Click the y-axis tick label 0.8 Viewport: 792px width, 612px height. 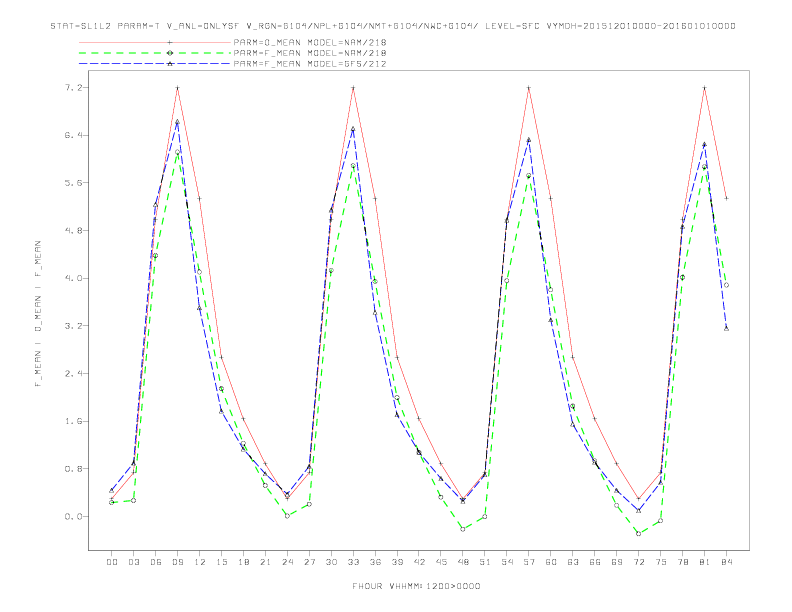[73, 469]
